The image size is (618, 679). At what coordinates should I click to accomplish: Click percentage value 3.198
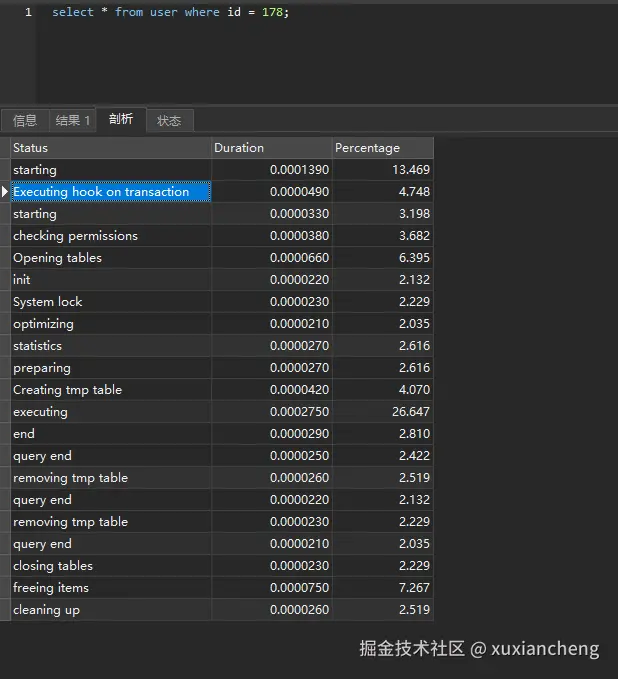[414, 213]
